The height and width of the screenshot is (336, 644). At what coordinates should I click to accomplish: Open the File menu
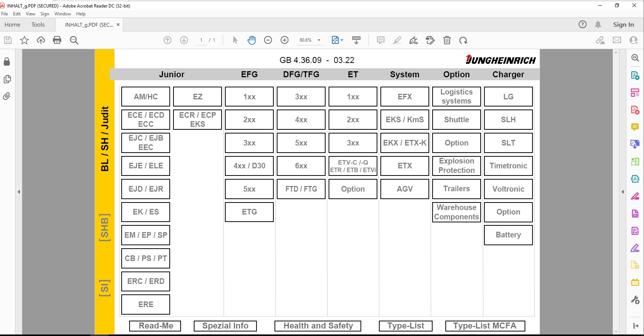coord(5,14)
